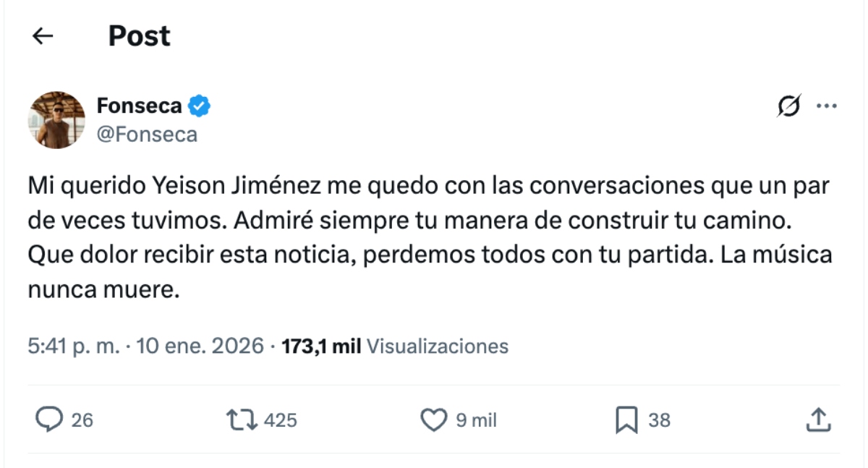868x468 pixels.
Task: Click the share upload icon
Action: [818, 420]
